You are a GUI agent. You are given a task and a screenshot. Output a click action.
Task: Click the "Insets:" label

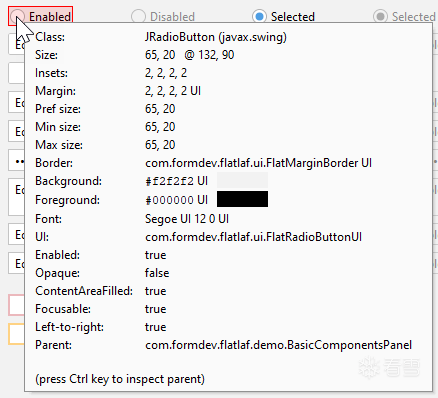pos(51,73)
